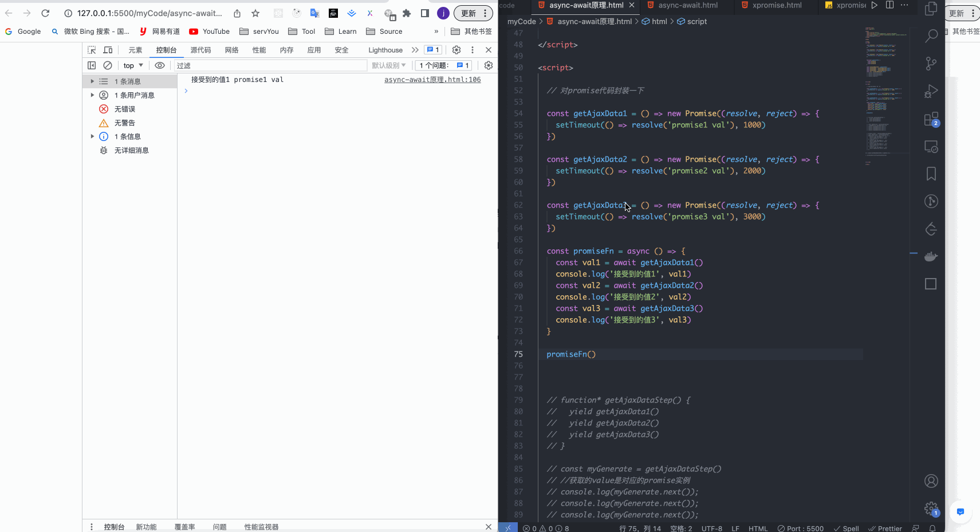Open the Learn bookmarks folder

(x=340, y=32)
